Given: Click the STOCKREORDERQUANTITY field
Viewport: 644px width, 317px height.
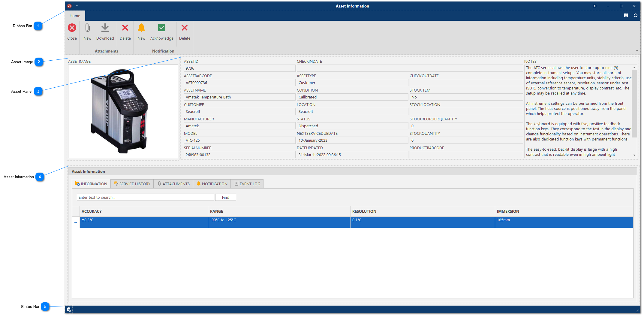Looking at the screenshot, I should coord(466,126).
